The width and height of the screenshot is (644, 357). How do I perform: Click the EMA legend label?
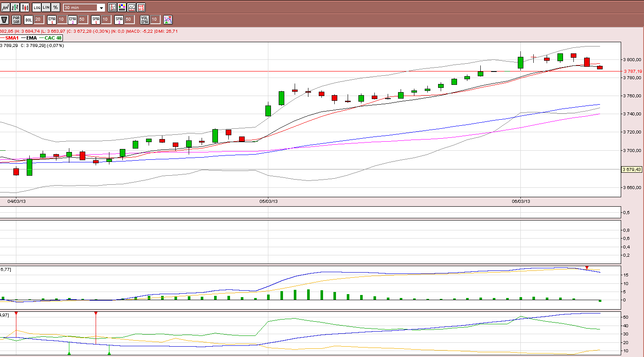pyautogui.click(x=31, y=38)
